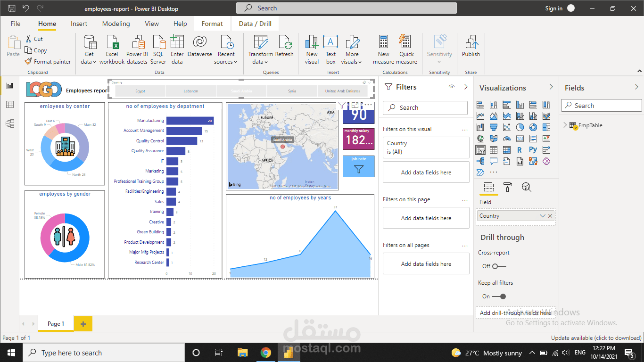Click the Excel workbook icon
Viewport: 644px width, 362px height.
point(112,49)
